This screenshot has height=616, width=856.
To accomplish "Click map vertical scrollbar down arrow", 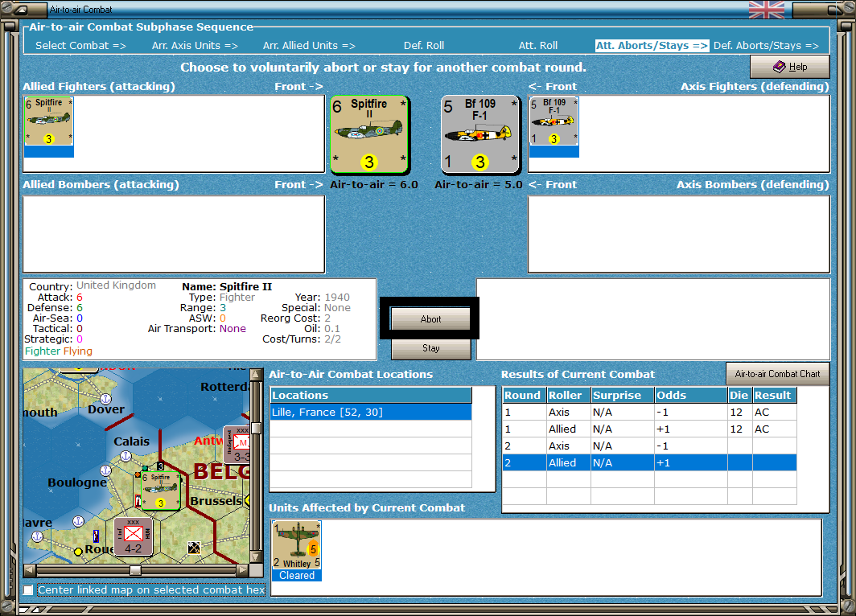I will point(256,557).
